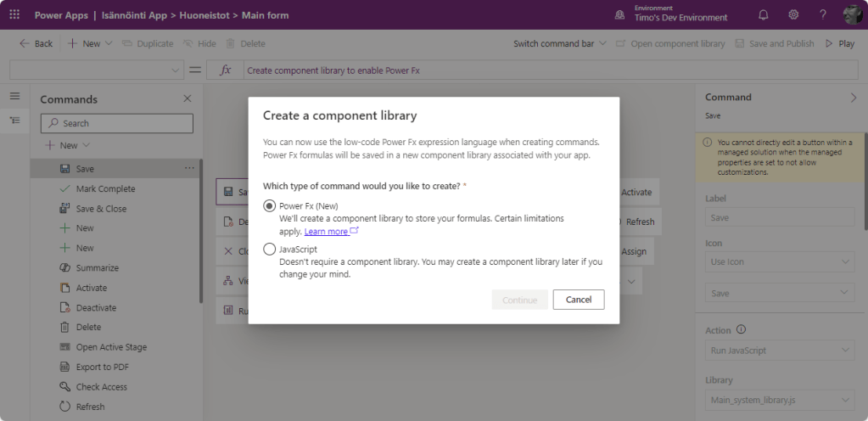This screenshot has height=421, width=868.
Task: Open the Use Icon dropdown
Action: click(780, 262)
